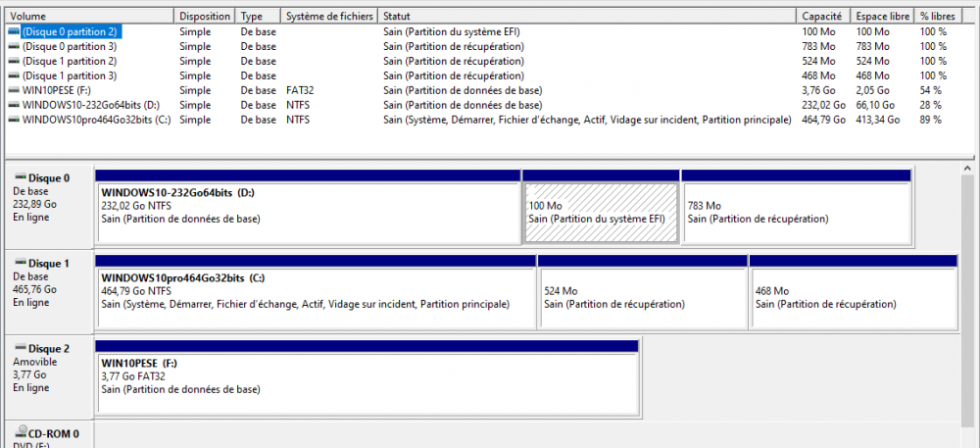Click the scroll-up arrow of the disk view

pyautogui.click(x=968, y=168)
